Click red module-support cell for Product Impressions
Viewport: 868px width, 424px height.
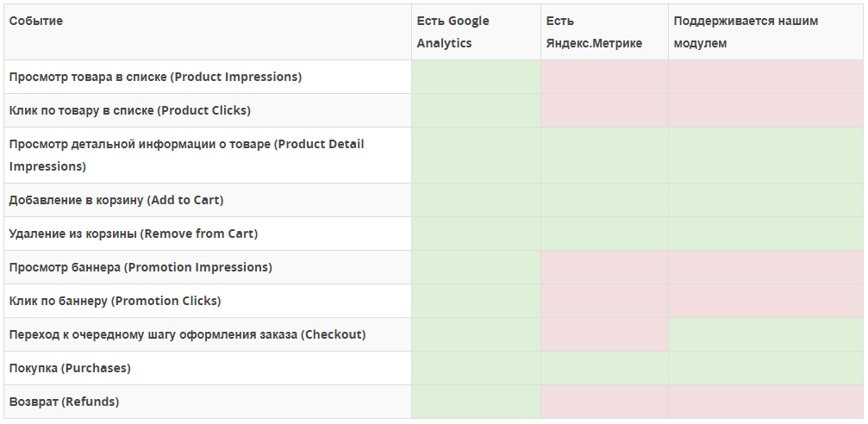[765, 77]
